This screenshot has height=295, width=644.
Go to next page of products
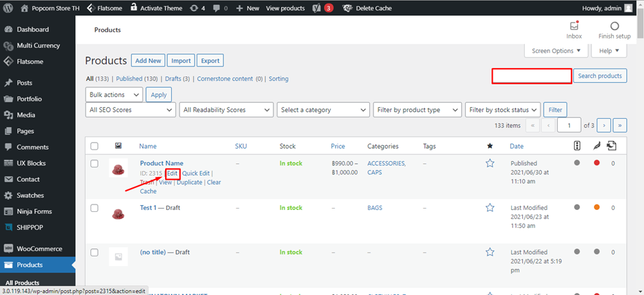pyautogui.click(x=604, y=125)
